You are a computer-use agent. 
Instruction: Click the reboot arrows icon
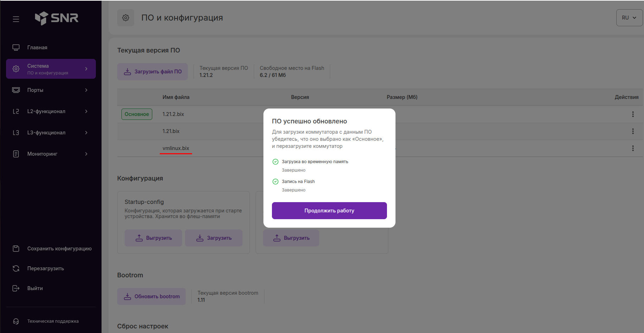pyautogui.click(x=16, y=268)
